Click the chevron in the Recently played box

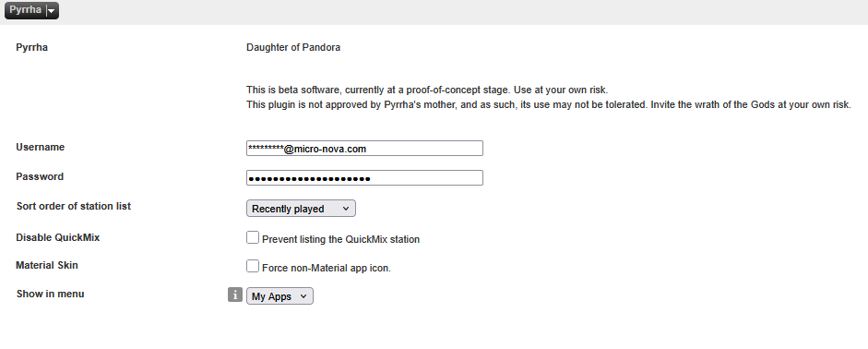(x=345, y=209)
